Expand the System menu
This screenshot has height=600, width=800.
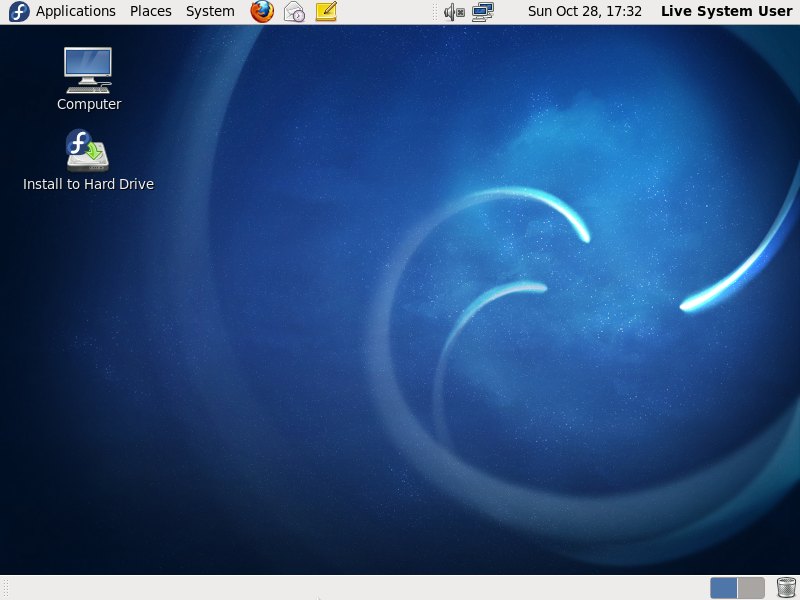click(x=210, y=12)
